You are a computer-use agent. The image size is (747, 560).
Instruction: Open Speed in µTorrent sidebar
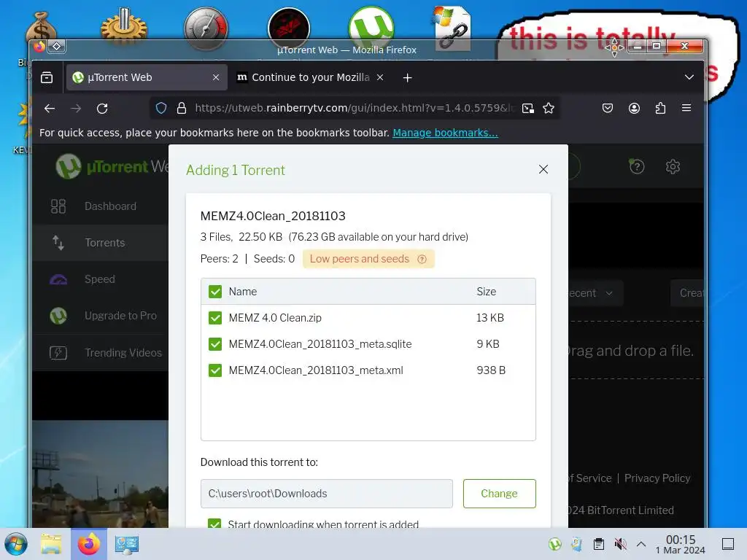101,279
